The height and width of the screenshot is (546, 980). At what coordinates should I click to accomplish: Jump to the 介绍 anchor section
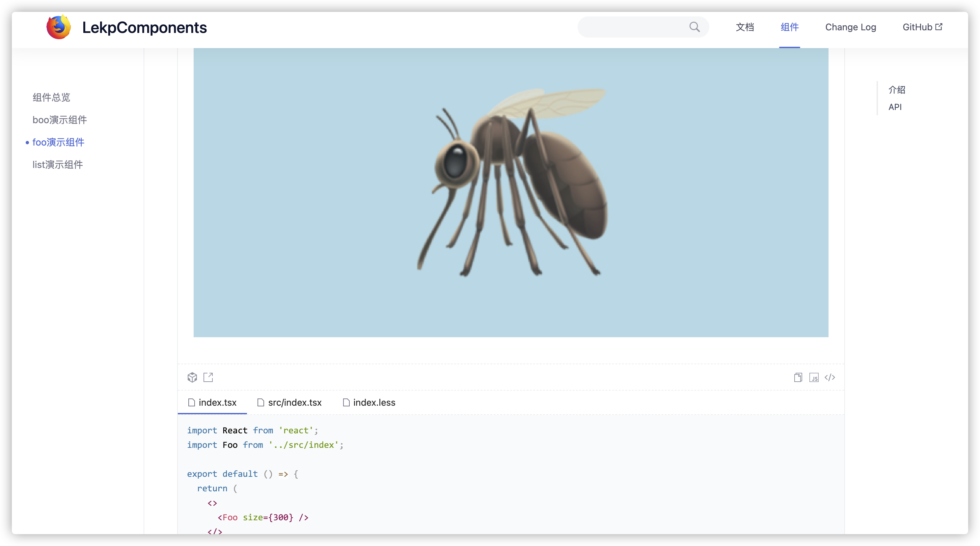tap(896, 90)
